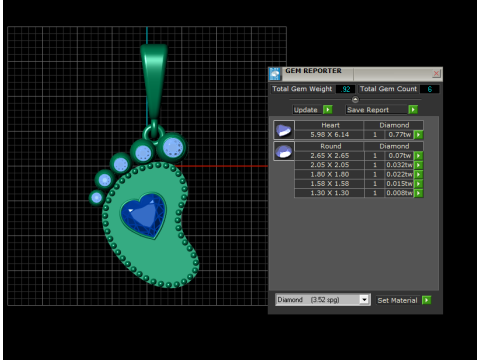Select the 1.80 X 1.80 size cell

click(x=329, y=174)
